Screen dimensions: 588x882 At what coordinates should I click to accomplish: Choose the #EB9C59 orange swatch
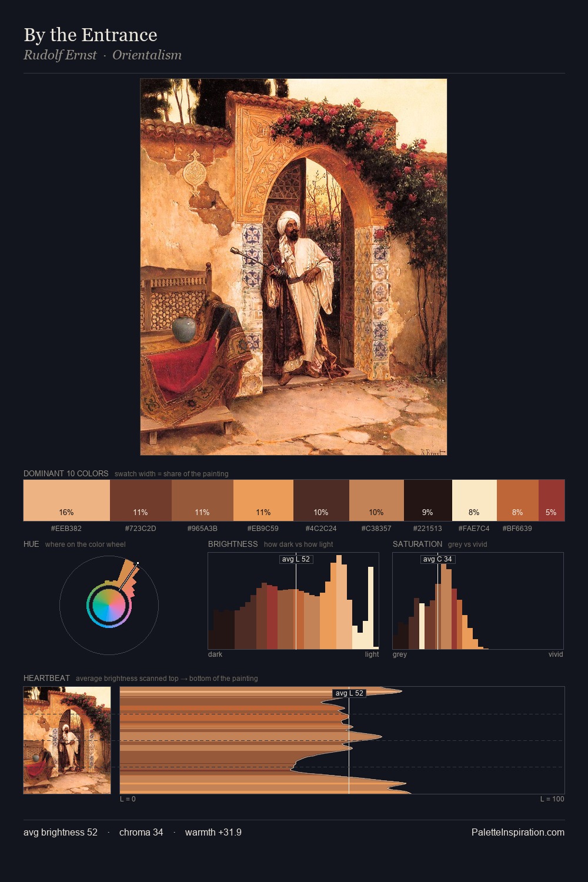pyautogui.click(x=263, y=500)
